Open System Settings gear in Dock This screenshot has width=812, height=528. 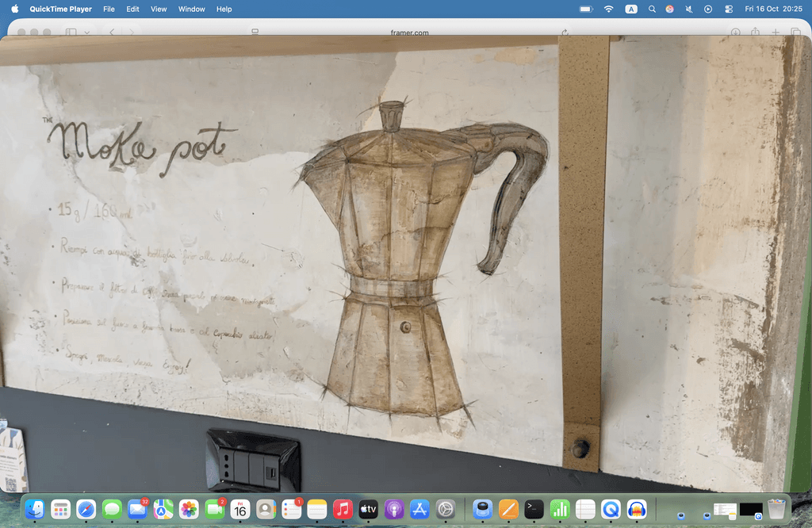click(446, 509)
